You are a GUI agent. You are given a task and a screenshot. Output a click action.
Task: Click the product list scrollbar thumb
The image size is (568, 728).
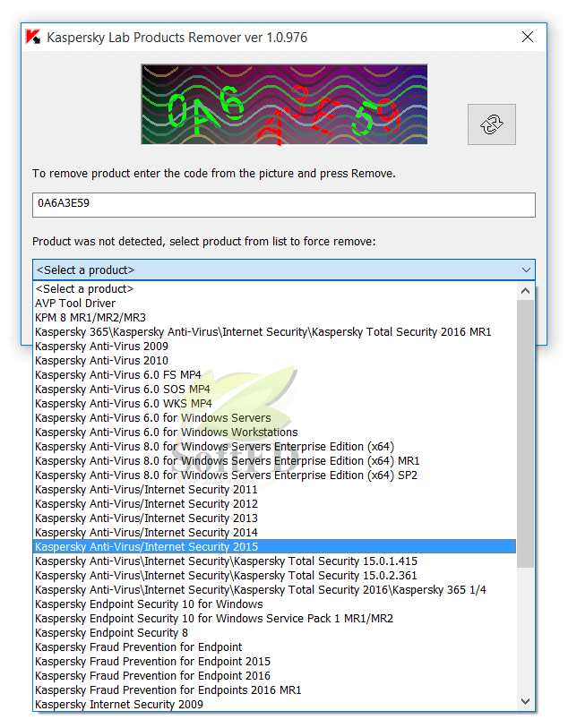(525, 433)
